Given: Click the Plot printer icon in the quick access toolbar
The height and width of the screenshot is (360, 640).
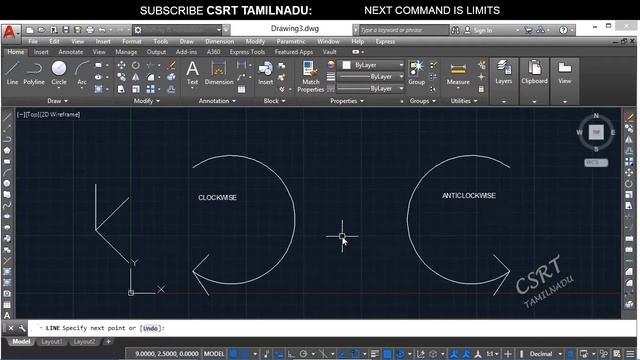Looking at the screenshot, I should (x=90, y=30).
